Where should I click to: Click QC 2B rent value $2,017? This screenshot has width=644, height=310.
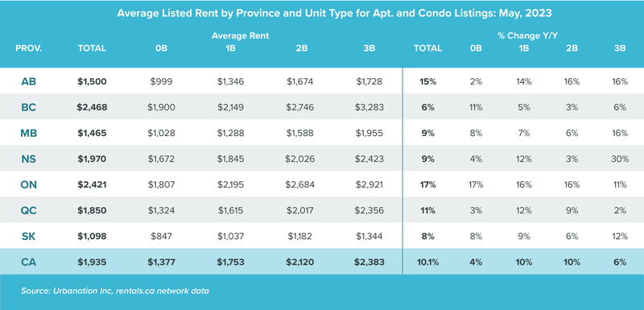[300, 211]
